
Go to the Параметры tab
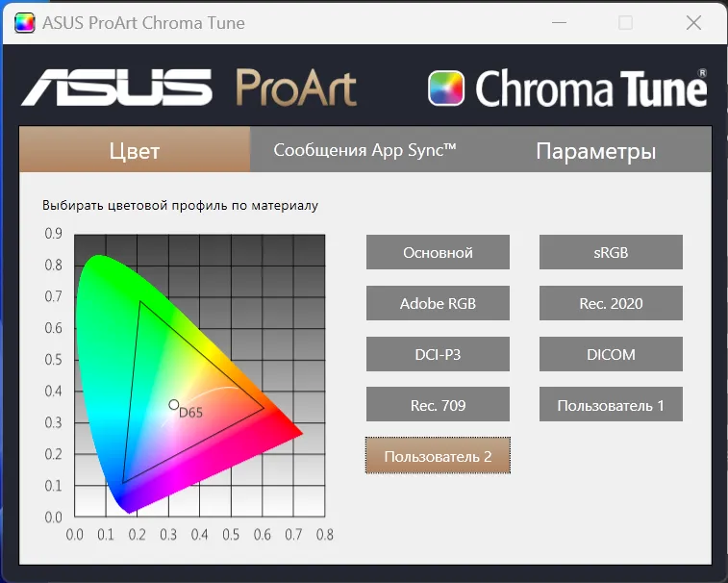click(596, 151)
